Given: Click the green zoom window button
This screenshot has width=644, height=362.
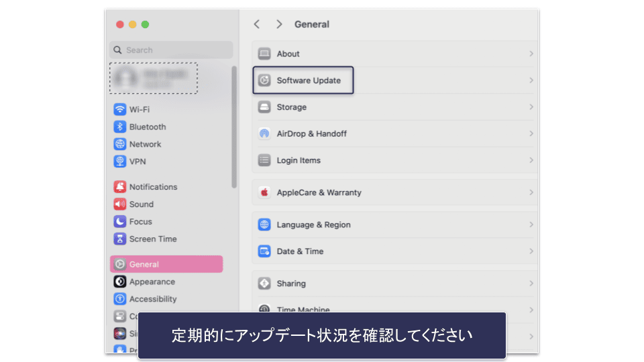Looking at the screenshot, I should click(x=145, y=24).
